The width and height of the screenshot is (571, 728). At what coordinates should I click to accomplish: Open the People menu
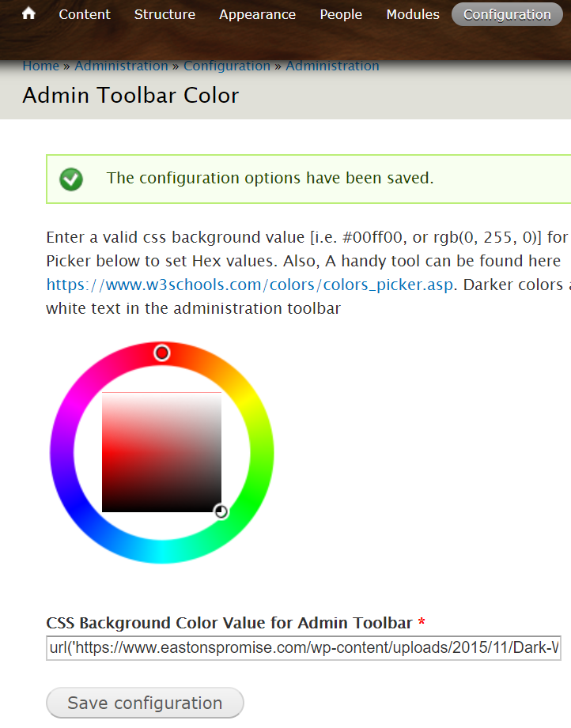pyautogui.click(x=341, y=14)
